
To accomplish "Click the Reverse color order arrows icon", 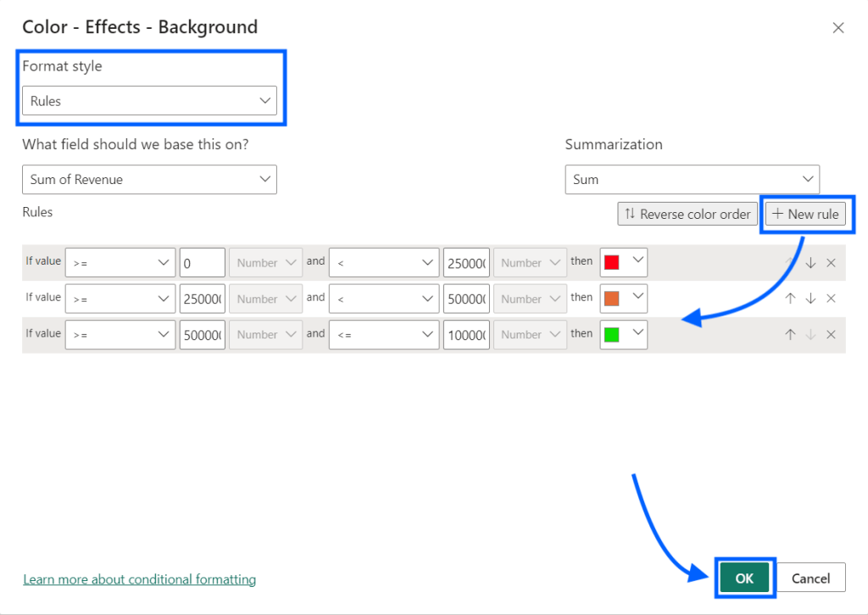I will 631,214.
